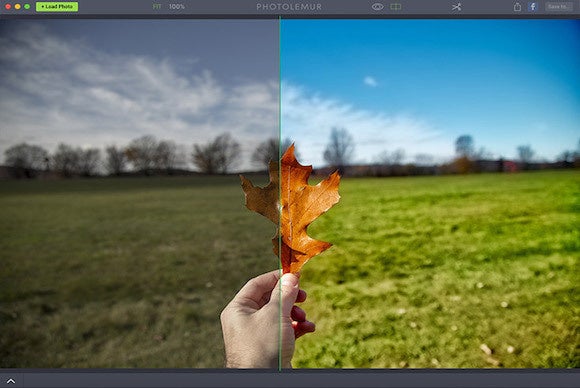This screenshot has width=580, height=388.
Task: Click the Load Photo button
Action: (x=57, y=7)
